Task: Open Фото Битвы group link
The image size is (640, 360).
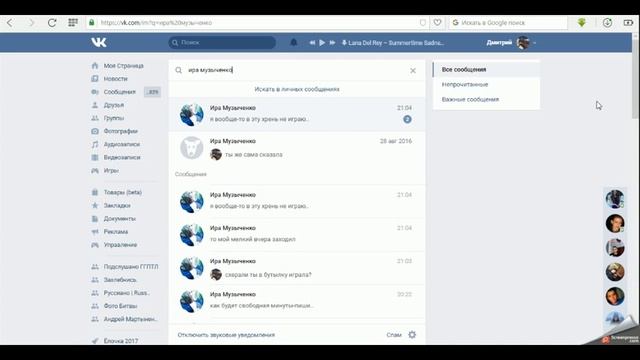Action: coord(120,306)
